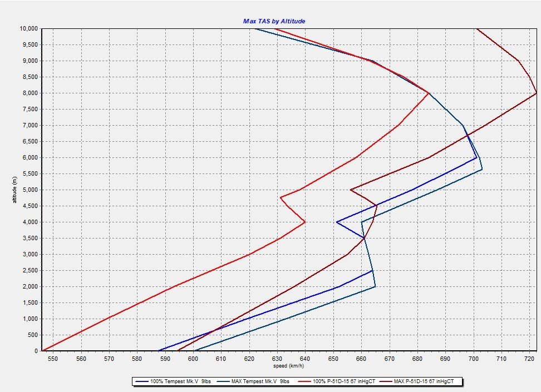This screenshot has height=392, width=541.
Task: Select the 'MAX Tempest Mk.V 9lbs' legend label
Action: pyautogui.click(x=260, y=381)
